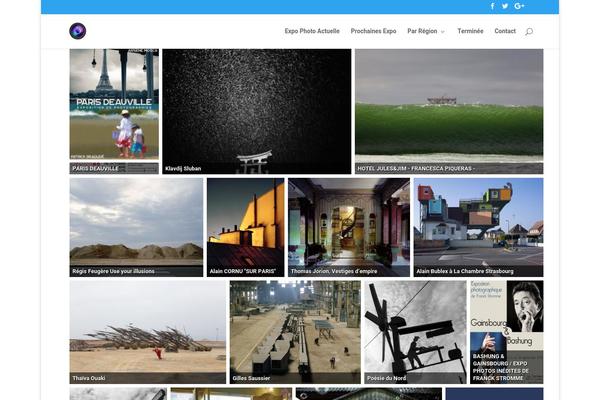The width and height of the screenshot is (600, 400).
Task: Open Alain Bublex La Chambre Strasbourg photo
Action: pos(478,227)
